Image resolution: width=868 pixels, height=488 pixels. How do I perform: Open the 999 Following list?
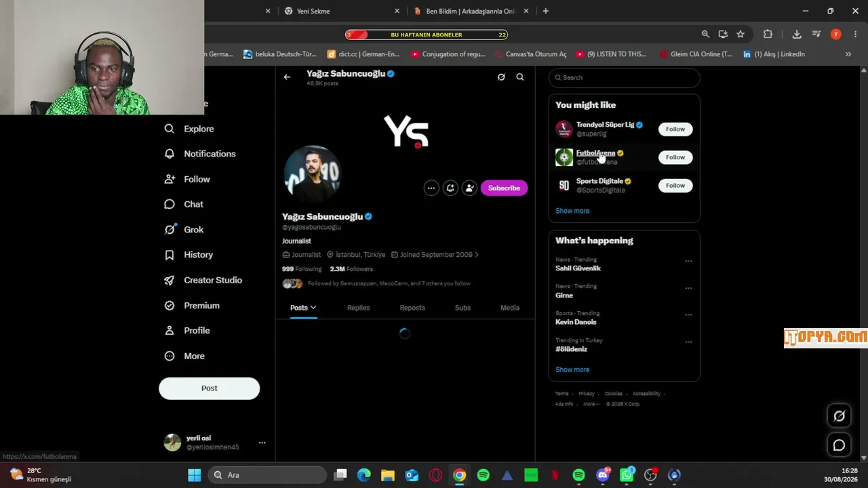302,269
